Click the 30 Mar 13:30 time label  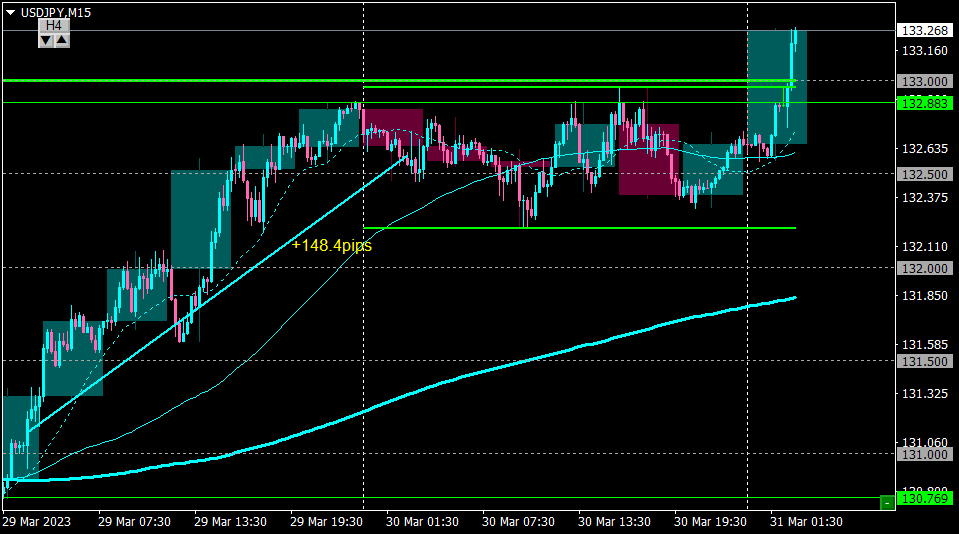(x=614, y=522)
